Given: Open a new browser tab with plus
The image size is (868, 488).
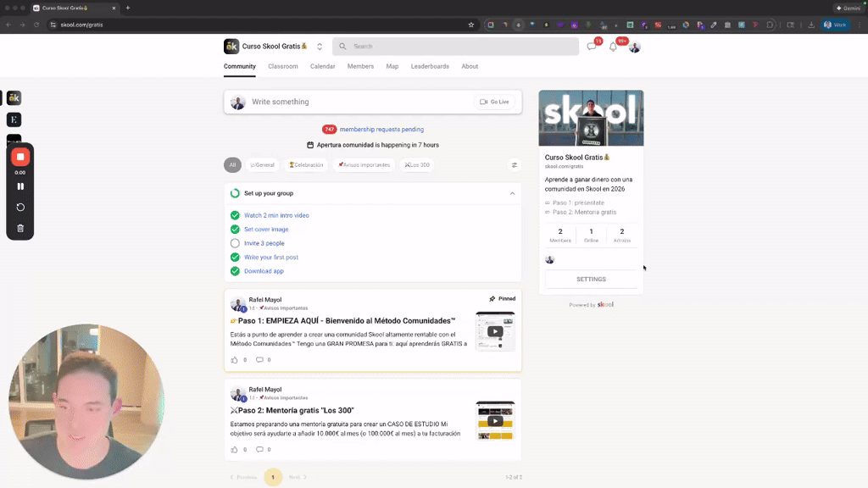Looking at the screenshot, I should (x=128, y=8).
